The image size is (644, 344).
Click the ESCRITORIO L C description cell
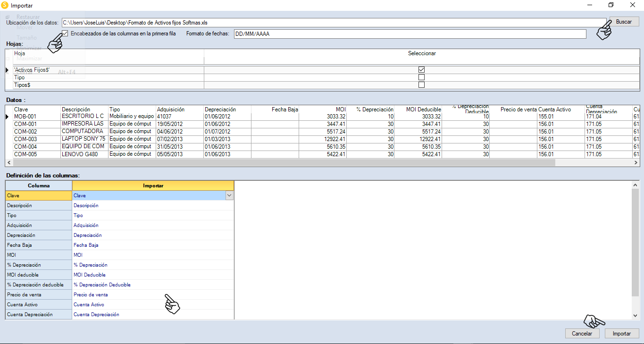point(84,116)
